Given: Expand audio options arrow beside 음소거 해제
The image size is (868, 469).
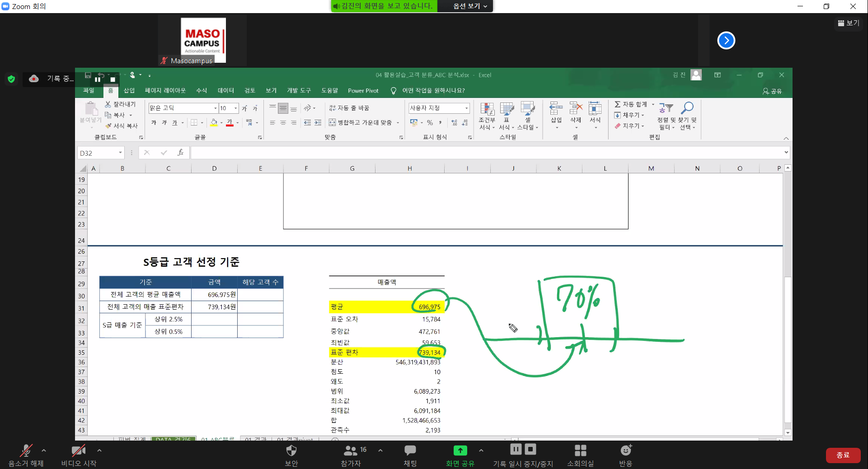Looking at the screenshot, I should (x=44, y=450).
